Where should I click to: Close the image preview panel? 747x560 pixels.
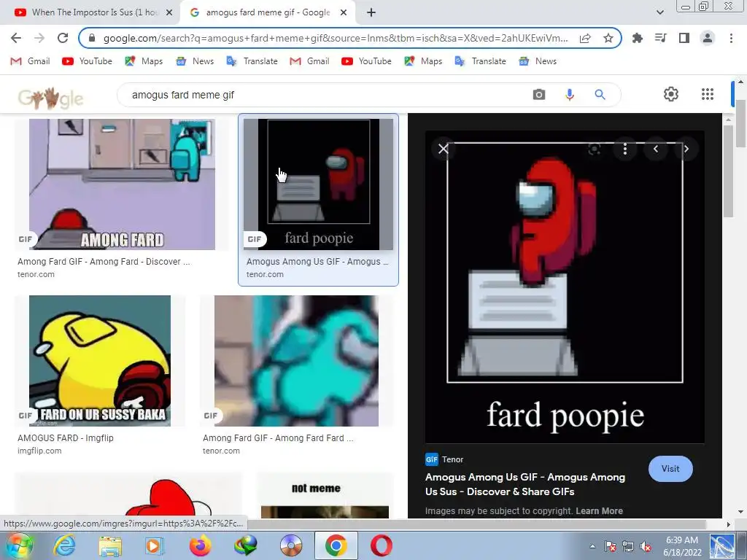coord(443,149)
